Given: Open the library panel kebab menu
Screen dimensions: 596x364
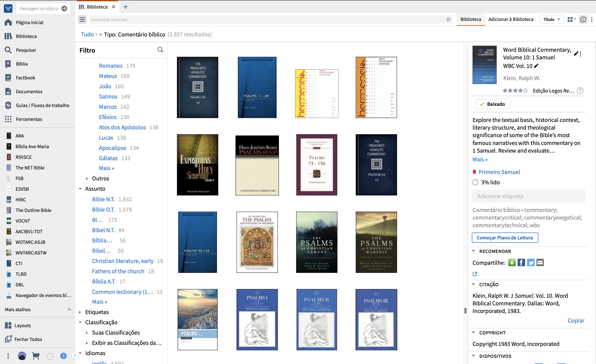Looking at the screenshot, I should 592,19.
